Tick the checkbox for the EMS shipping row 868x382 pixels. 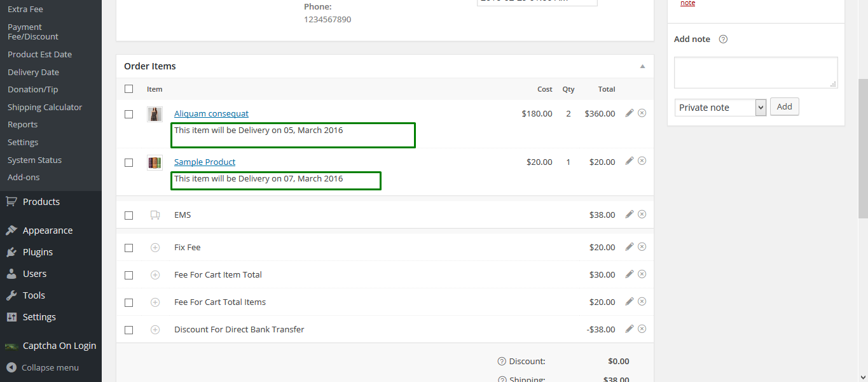(129, 215)
